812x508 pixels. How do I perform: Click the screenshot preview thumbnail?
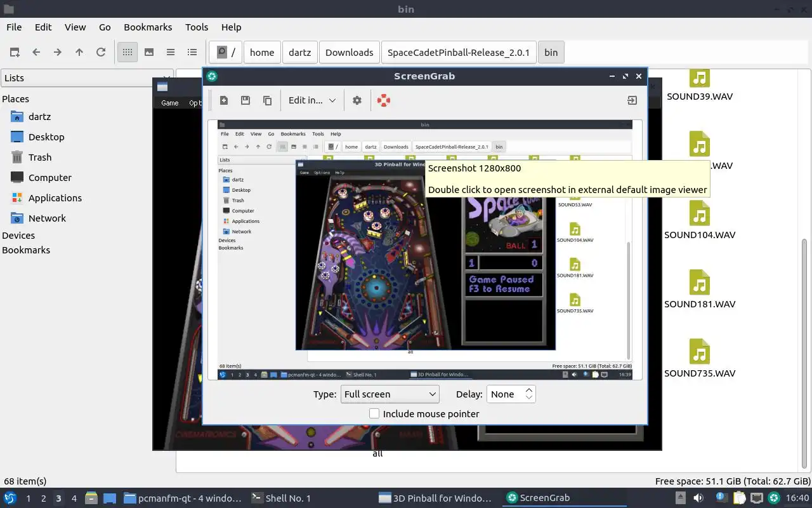coord(425,250)
